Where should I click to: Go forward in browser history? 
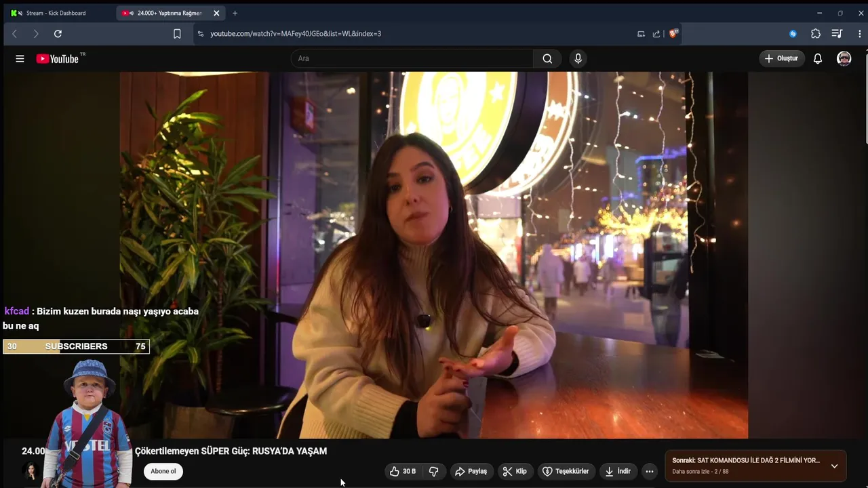(x=36, y=33)
